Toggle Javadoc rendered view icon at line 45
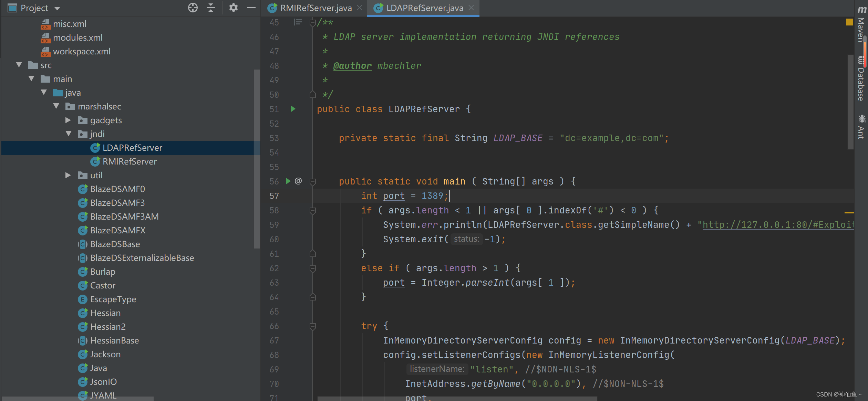Viewport: 868px width, 401px height. point(298,22)
